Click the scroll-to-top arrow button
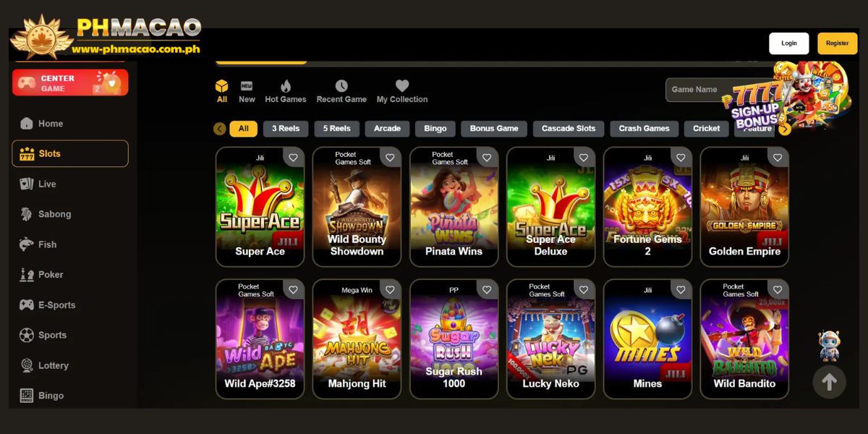 829,382
